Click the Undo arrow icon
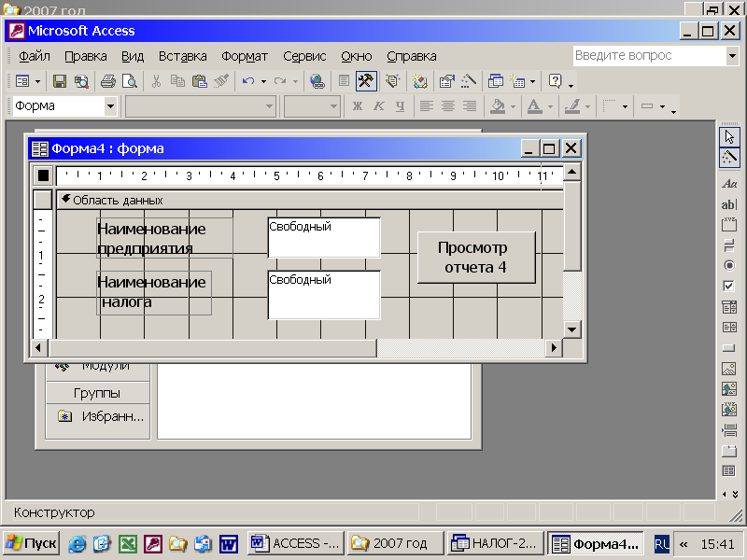The width and height of the screenshot is (747, 560). (x=247, y=81)
